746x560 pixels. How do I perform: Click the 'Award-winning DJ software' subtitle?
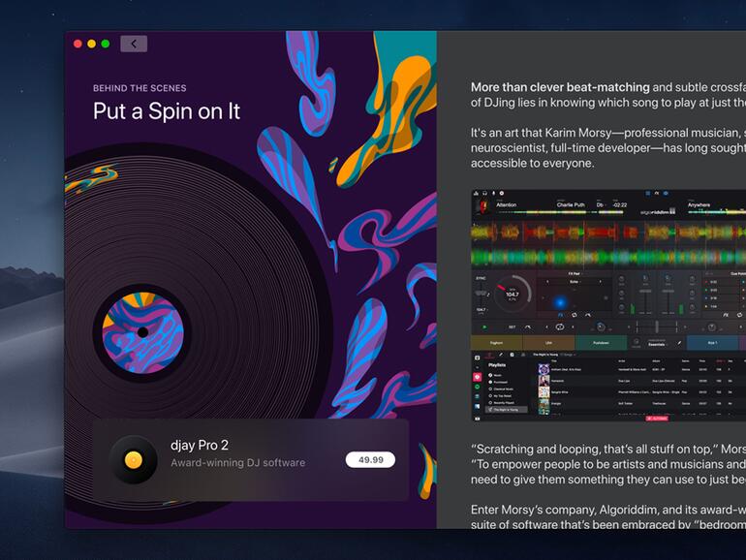(238, 462)
